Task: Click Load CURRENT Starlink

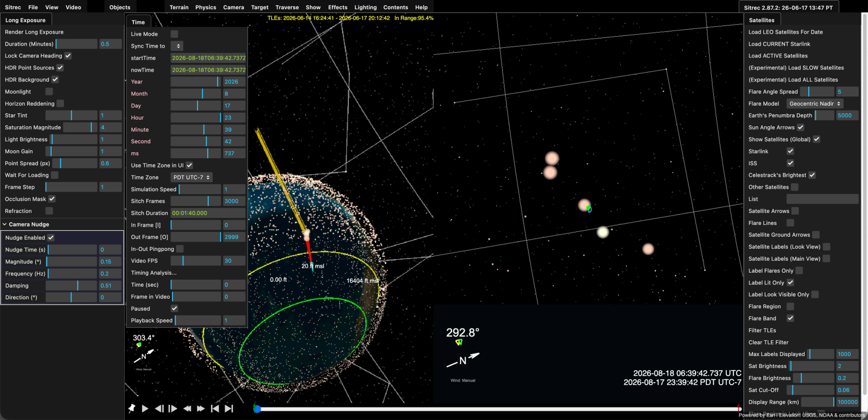Action: (779, 44)
